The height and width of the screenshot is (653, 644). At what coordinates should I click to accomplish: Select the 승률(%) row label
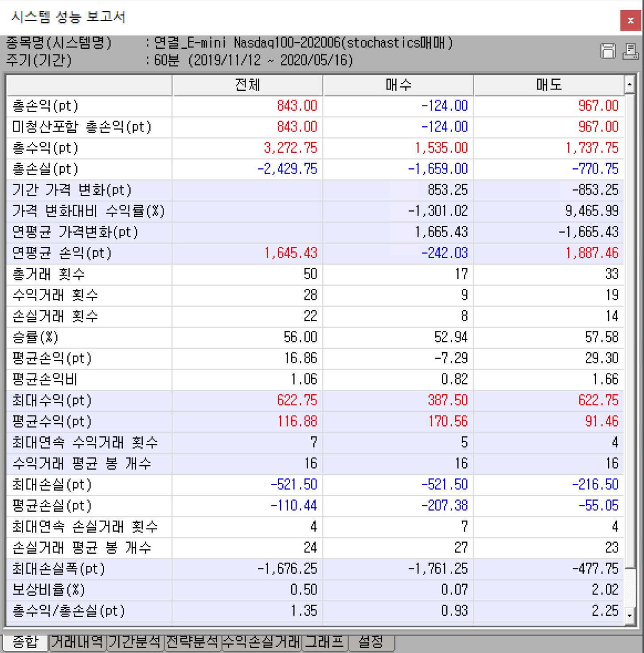(x=35, y=338)
